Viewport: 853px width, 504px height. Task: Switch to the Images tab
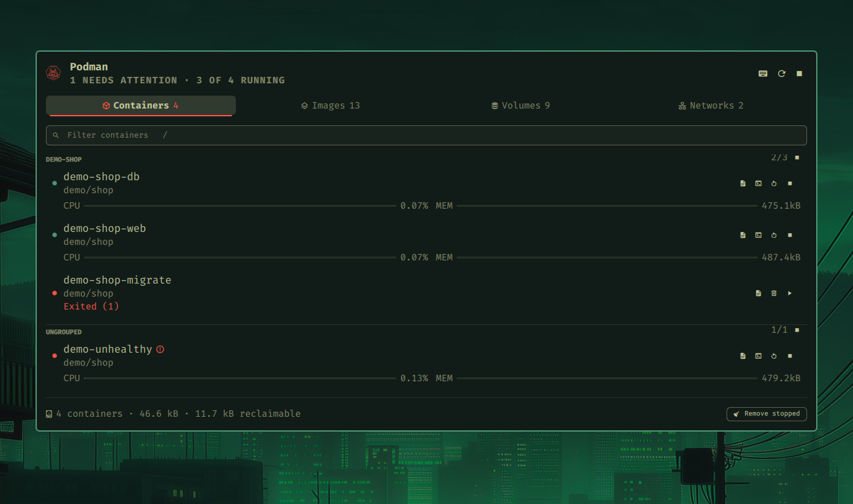331,105
